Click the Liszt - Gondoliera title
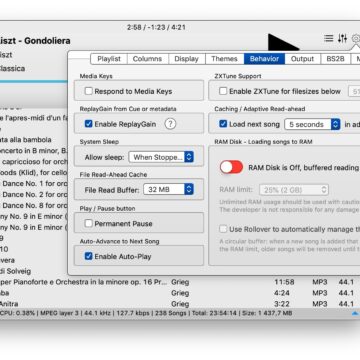Image resolution: width=360 pixels, height=360 pixels. pyautogui.click(x=35, y=41)
